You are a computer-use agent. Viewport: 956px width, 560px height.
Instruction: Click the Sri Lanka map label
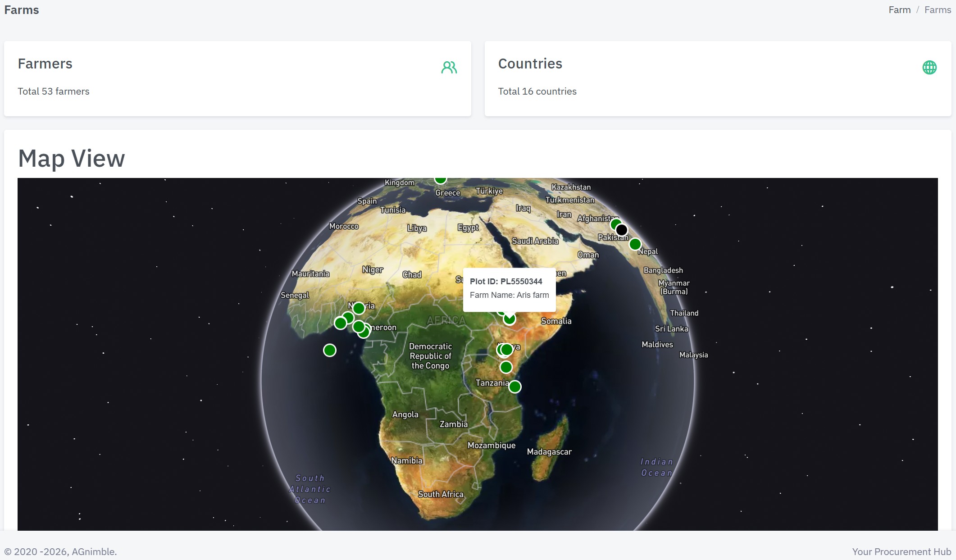[672, 329]
